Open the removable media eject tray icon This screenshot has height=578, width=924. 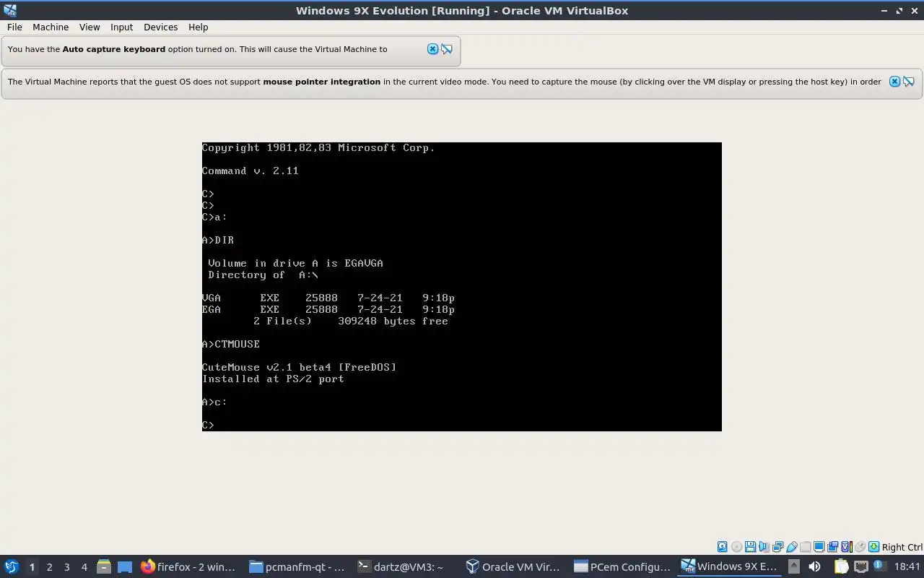coord(794,566)
